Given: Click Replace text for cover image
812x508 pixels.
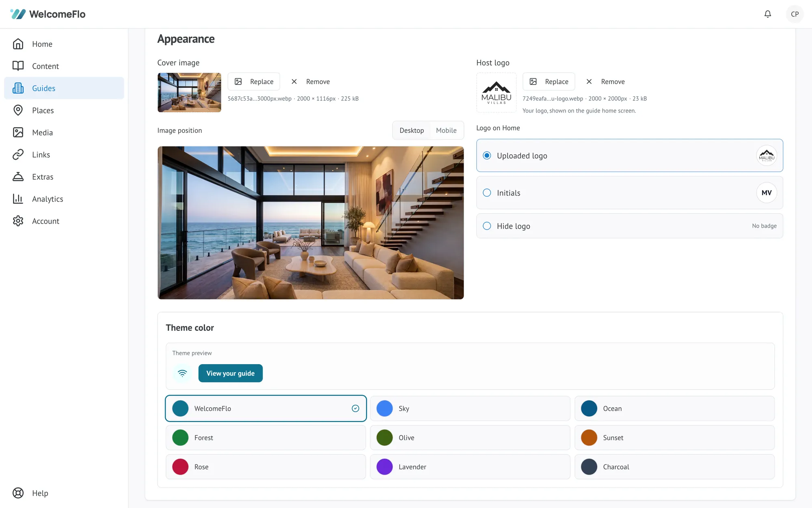Looking at the screenshot, I should 261,82.
